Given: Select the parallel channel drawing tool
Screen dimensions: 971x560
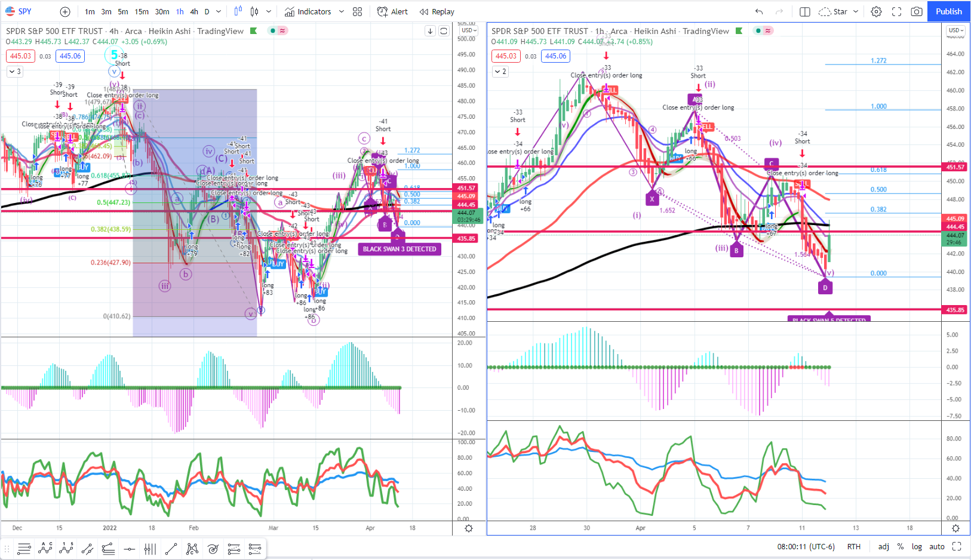Looking at the screenshot, I should (x=87, y=549).
